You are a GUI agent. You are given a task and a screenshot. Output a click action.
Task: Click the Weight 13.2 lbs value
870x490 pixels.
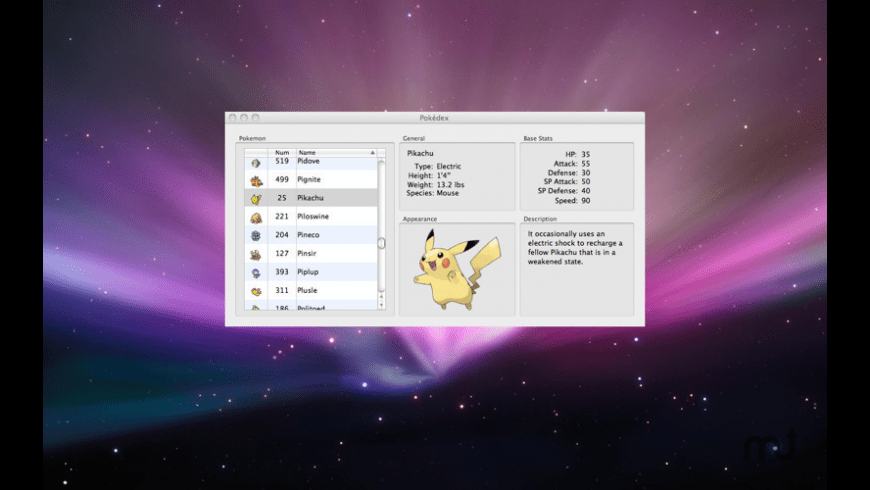tap(450, 184)
